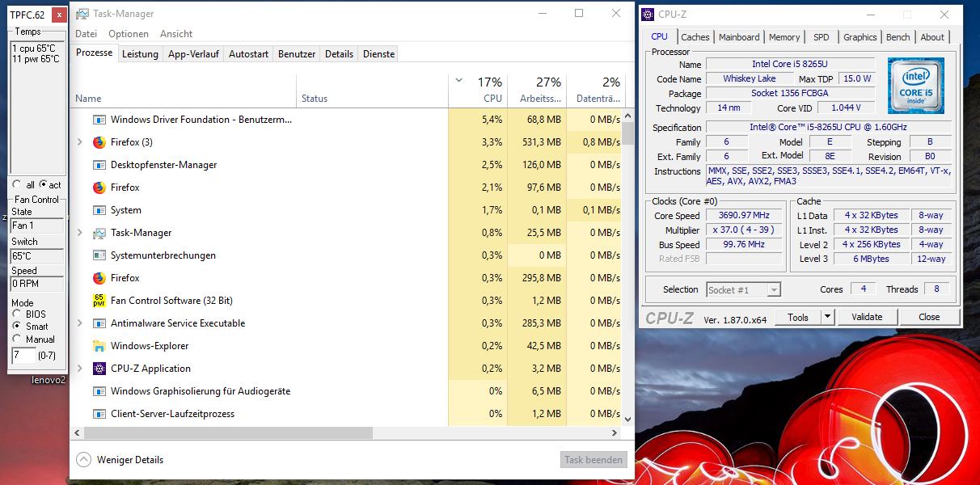980x485 pixels.
Task: Select Smart fan mode
Action: coord(17,327)
